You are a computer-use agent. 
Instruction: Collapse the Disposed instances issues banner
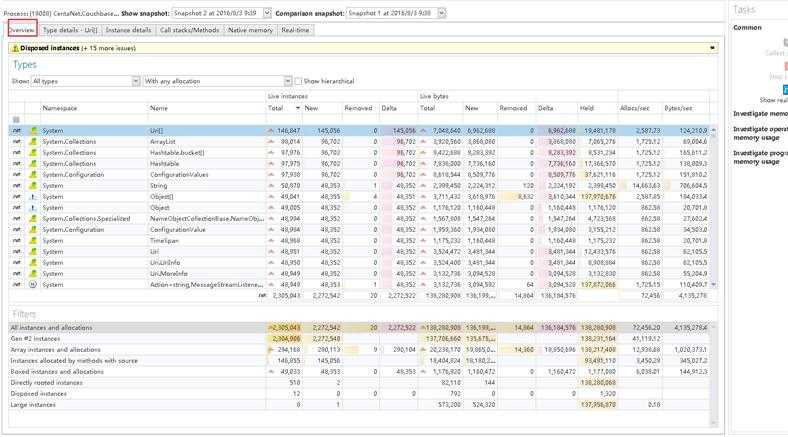712,47
